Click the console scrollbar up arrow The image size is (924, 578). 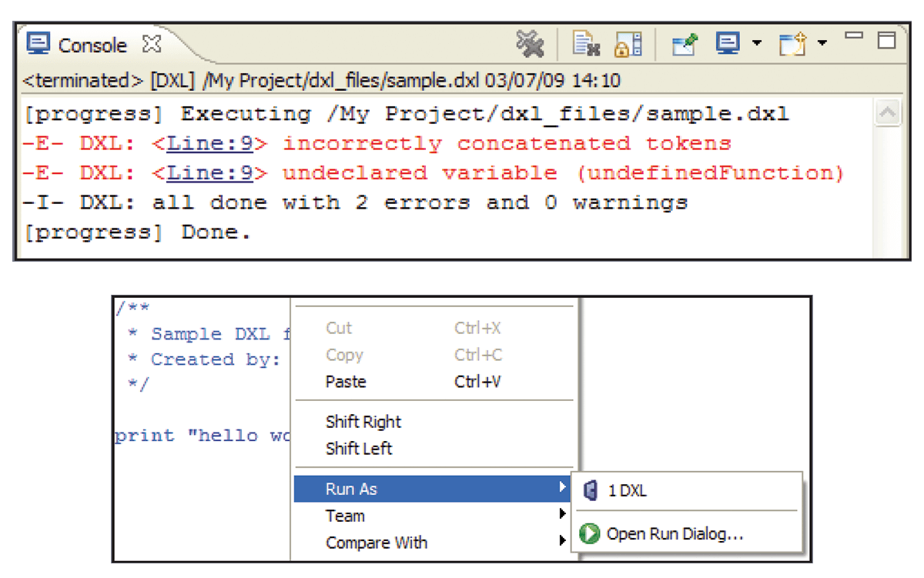pos(886,111)
